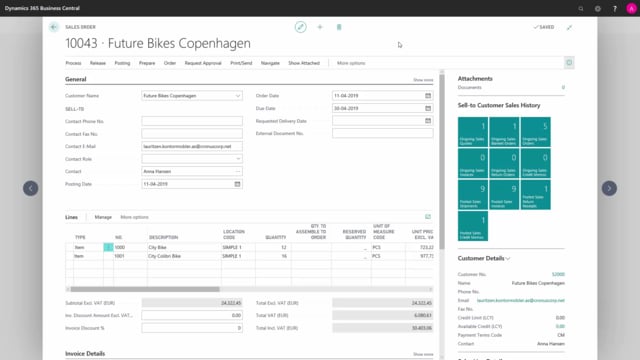Screen dimensions: 640x360
Task: Click External Document No. field
Action: (x=382, y=133)
